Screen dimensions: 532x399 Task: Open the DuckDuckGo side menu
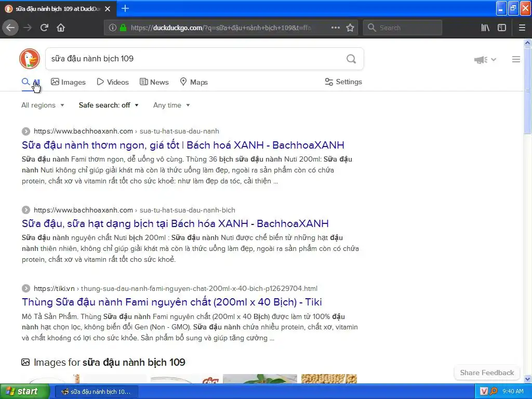516,59
